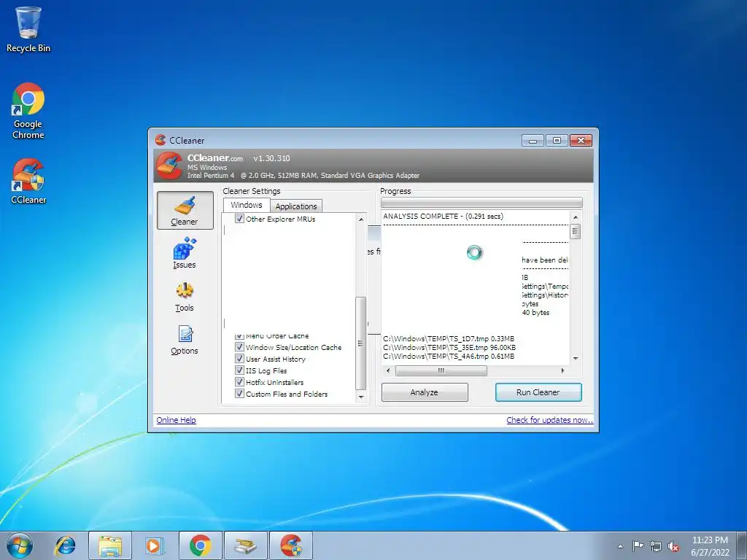Open the Cleaner section in the sidebar
The image size is (747, 560).
(x=185, y=211)
